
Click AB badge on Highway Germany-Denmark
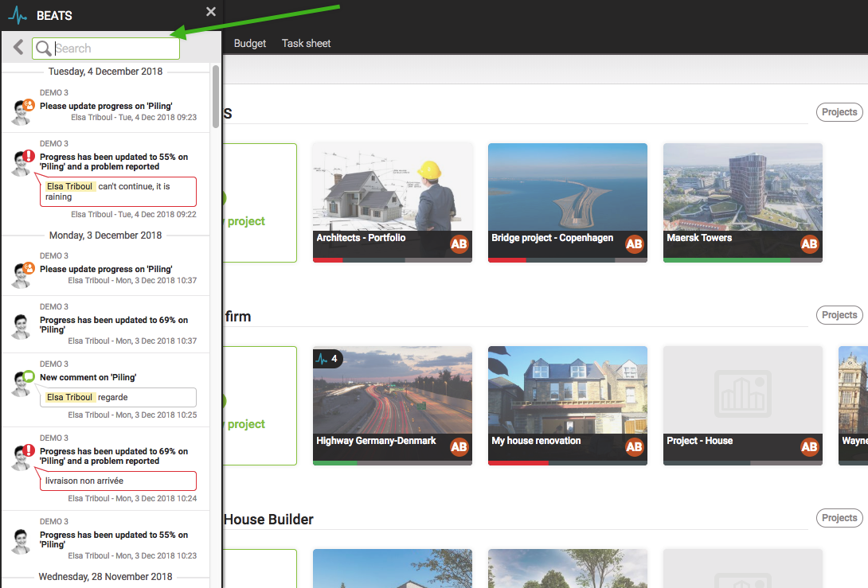pyautogui.click(x=459, y=447)
